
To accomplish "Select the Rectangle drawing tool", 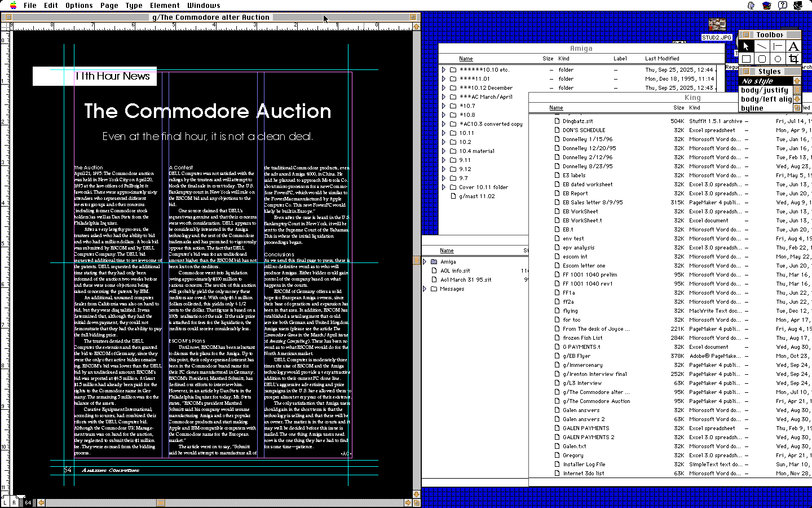I will 746,59.
